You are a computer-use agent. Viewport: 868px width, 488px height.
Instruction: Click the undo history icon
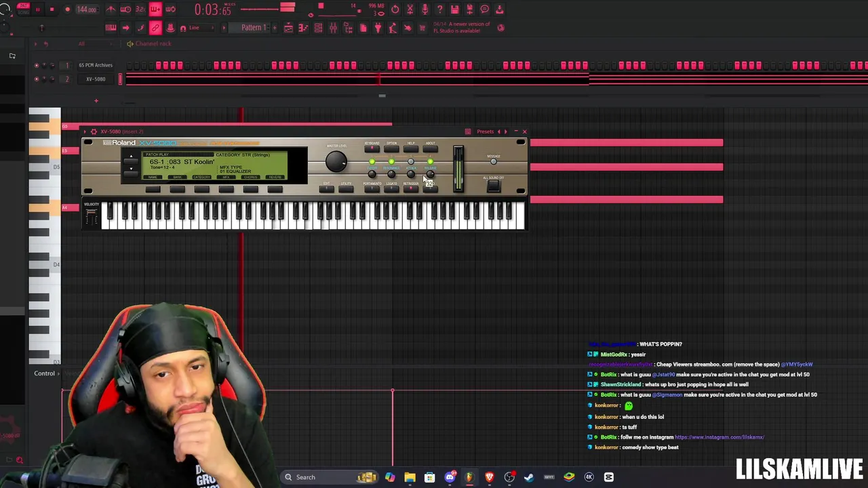(395, 9)
